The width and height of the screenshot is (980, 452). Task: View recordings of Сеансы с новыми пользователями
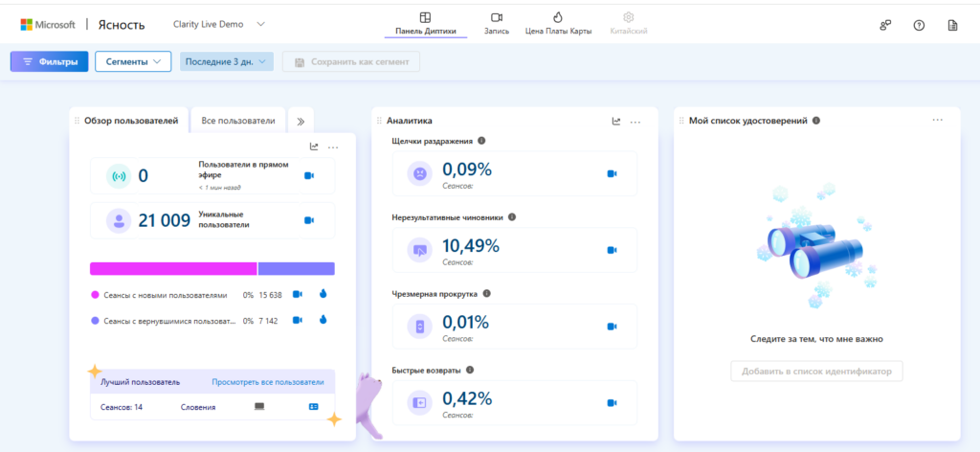pyautogui.click(x=298, y=294)
